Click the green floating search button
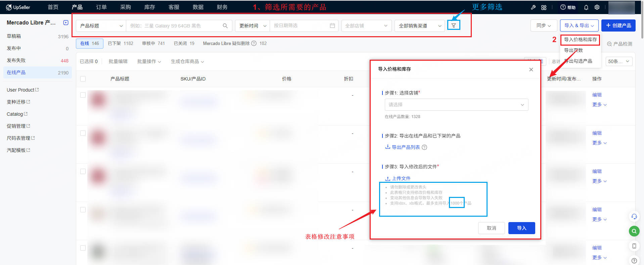 (634, 231)
